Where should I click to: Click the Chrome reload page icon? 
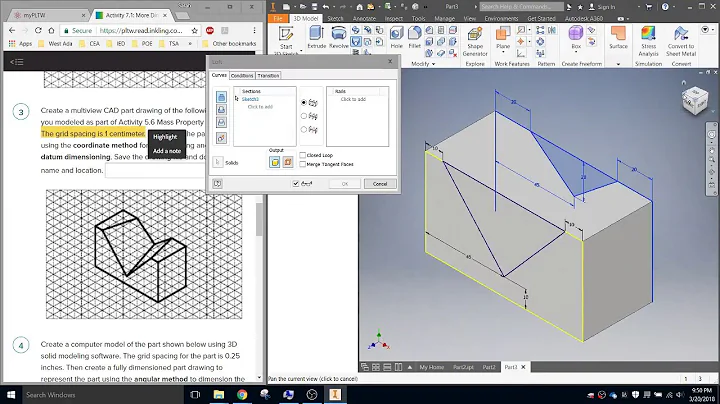(38, 30)
